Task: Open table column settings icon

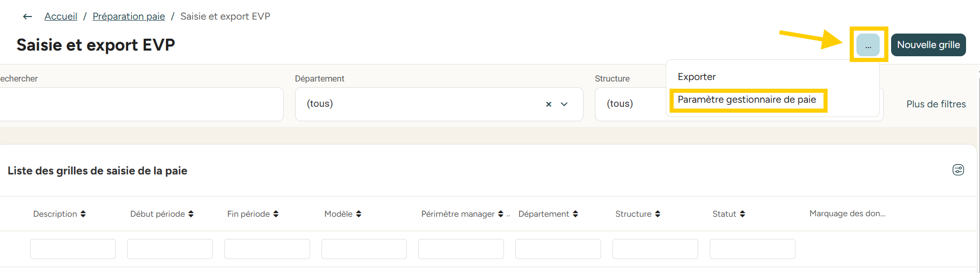Action: pos(958,170)
